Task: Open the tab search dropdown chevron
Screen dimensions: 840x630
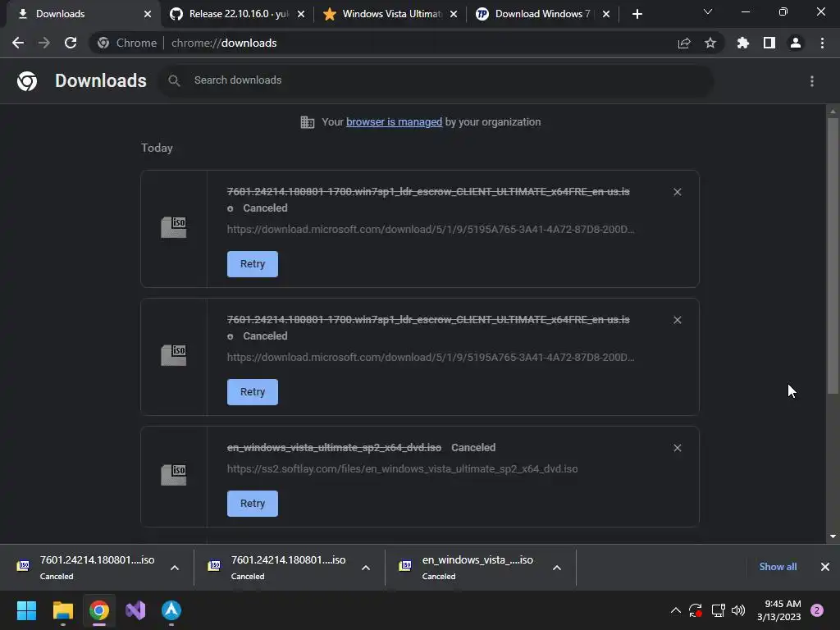Action: pos(708,11)
